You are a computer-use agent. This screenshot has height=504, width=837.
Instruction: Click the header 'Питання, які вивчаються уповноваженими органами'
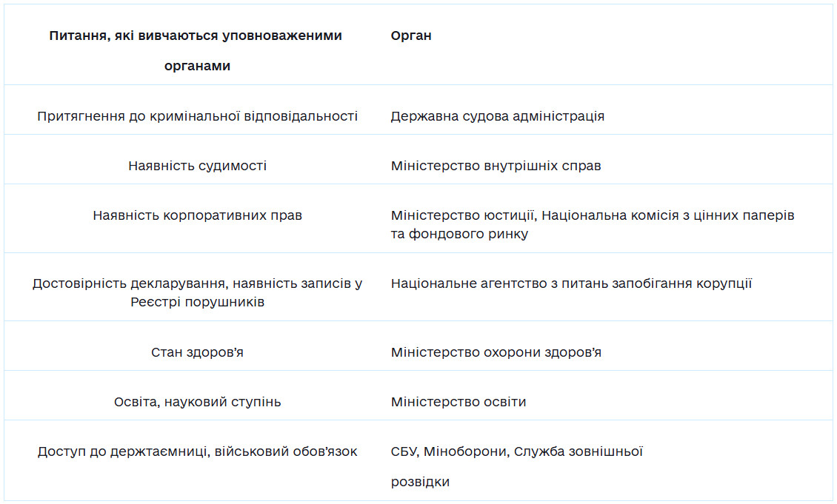196,50
